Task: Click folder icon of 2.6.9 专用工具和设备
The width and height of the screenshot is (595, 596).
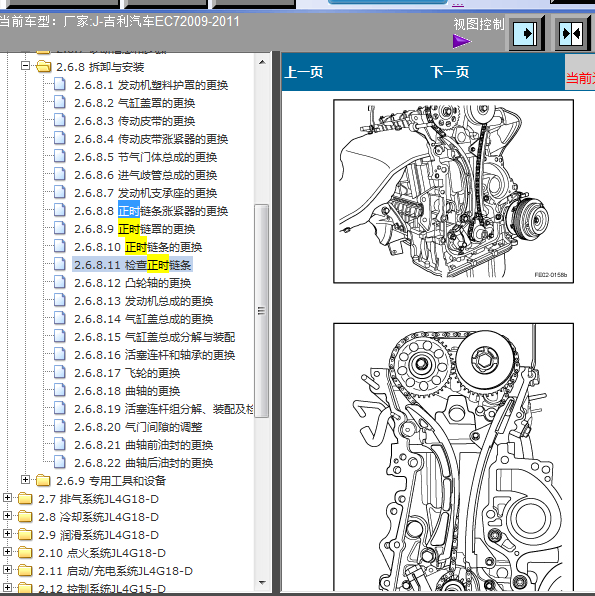Action: pos(43,480)
